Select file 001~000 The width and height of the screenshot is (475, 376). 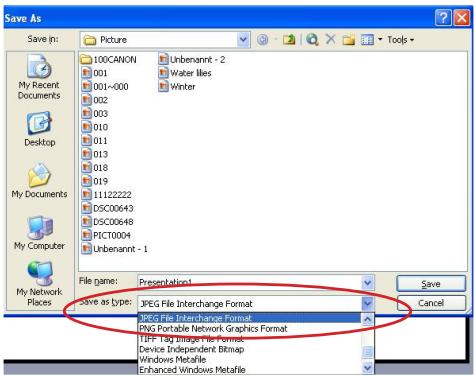[x=105, y=87]
